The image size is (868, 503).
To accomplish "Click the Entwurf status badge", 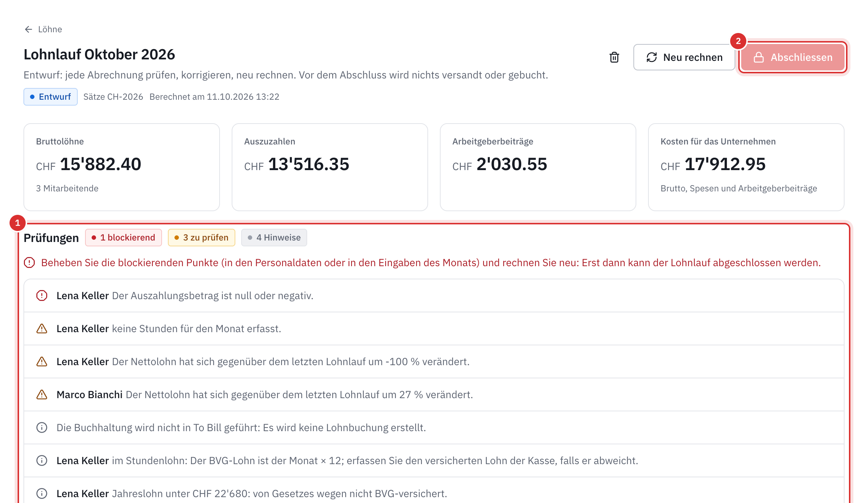I will point(51,97).
